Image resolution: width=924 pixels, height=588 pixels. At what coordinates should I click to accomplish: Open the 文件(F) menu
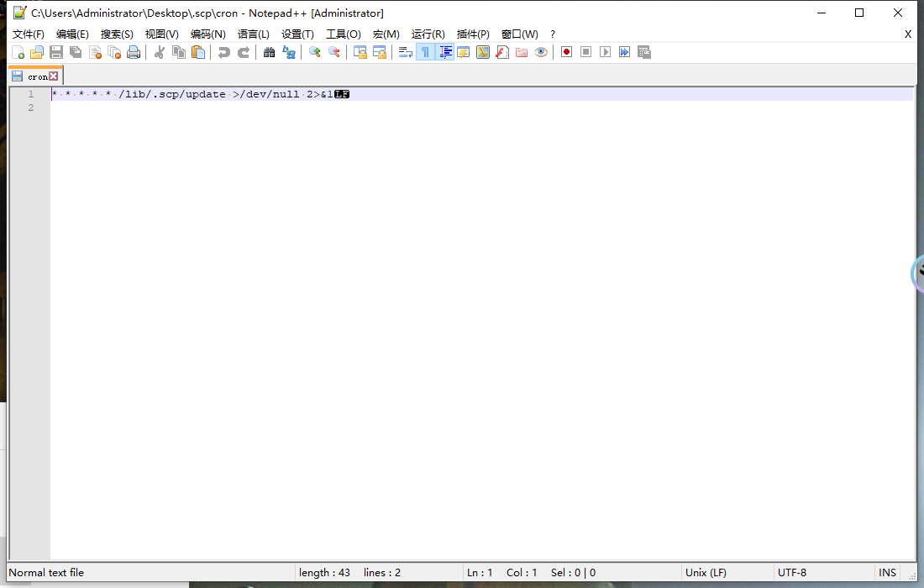(x=28, y=34)
